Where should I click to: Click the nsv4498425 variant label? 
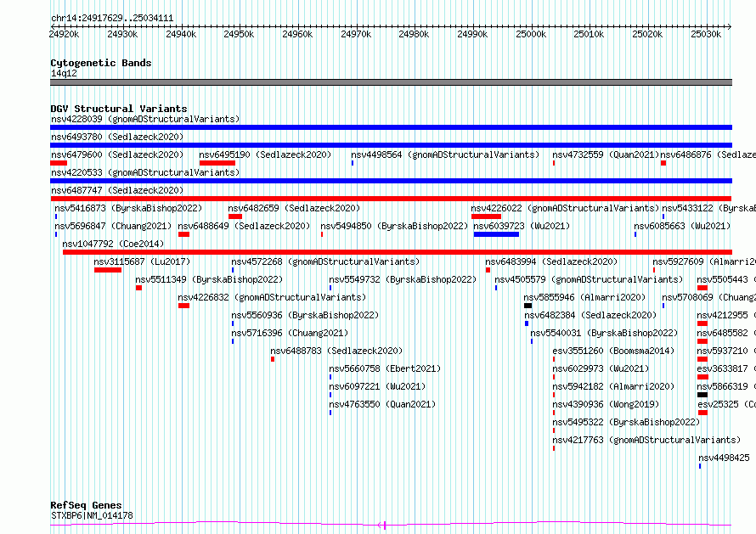point(725,458)
